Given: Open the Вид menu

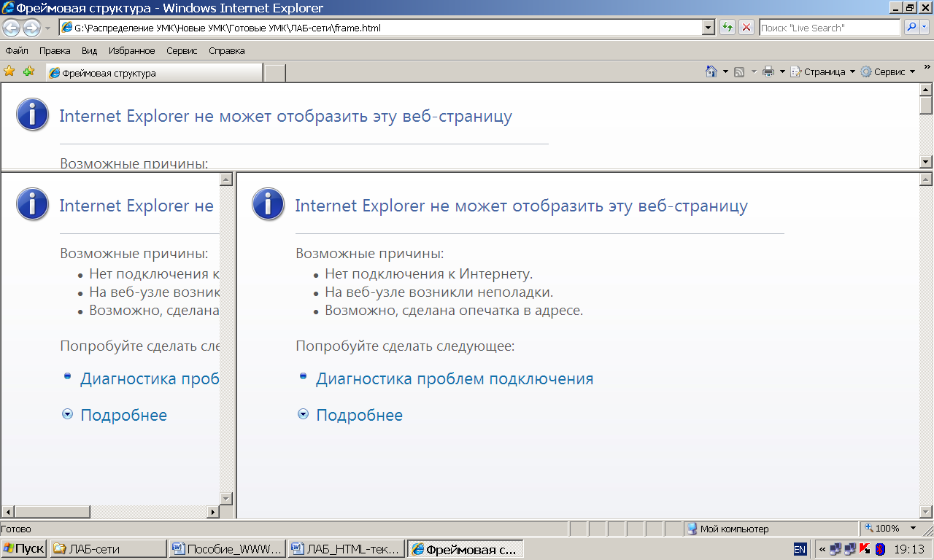Looking at the screenshot, I should point(89,50).
